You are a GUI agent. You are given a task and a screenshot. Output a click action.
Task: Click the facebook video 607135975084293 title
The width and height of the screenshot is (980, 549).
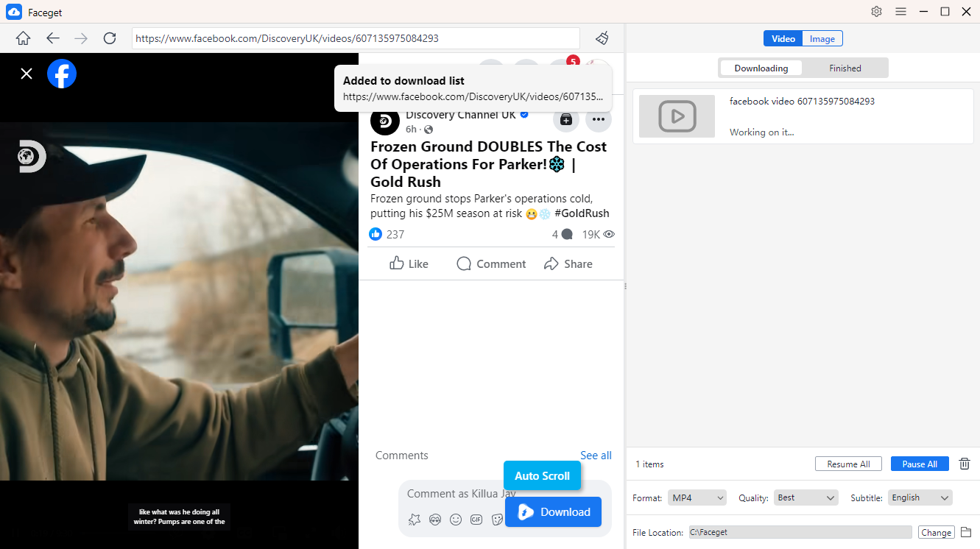coord(802,102)
